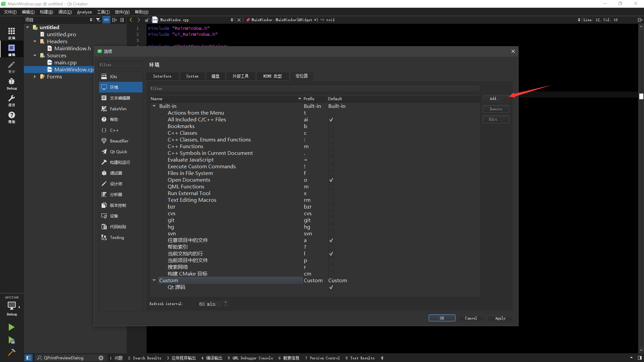Increase refresh interval with stepper
Image resolution: width=644 pixels, height=362 pixels.
pyautogui.click(x=225, y=302)
